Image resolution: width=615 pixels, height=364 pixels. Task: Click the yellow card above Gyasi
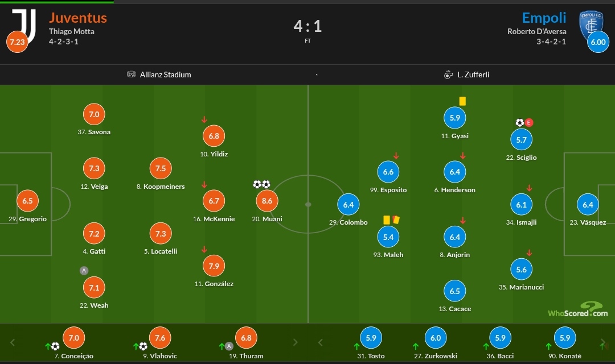point(462,101)
